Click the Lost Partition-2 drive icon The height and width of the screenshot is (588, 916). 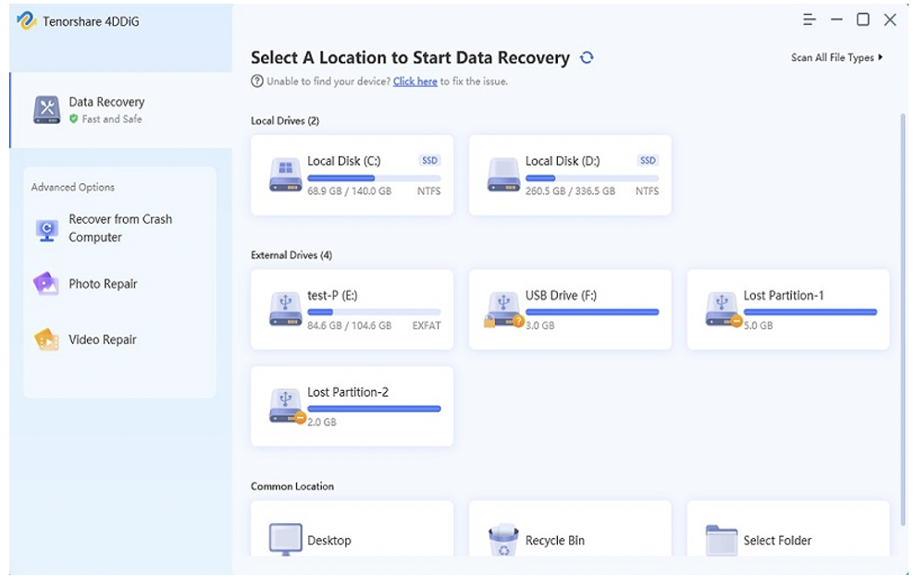click(x=287, y=406)
